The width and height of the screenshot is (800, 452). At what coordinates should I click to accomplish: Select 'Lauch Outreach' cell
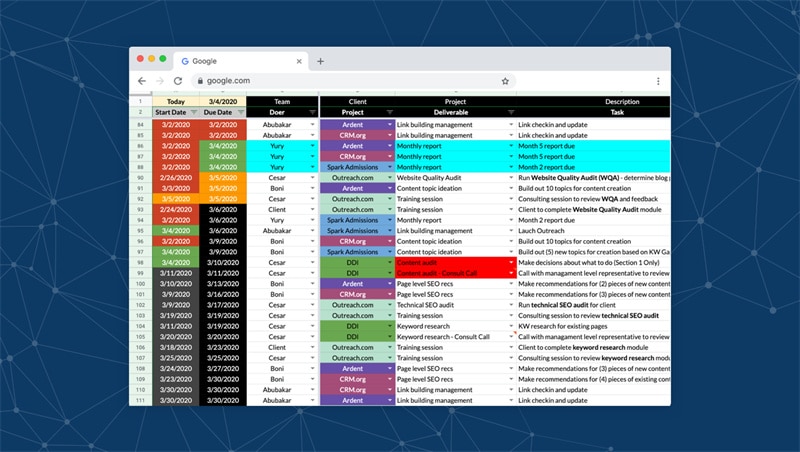593,231
